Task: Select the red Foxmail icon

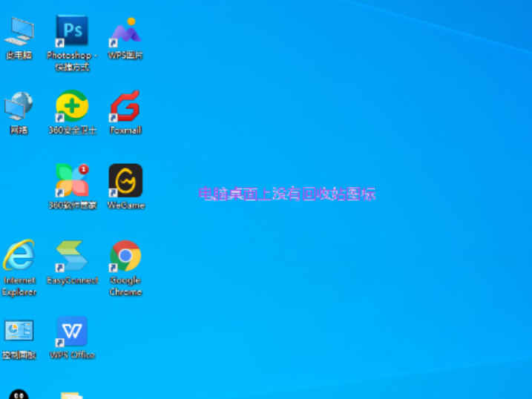Action: pyautogui.click(x=125, y=106)
